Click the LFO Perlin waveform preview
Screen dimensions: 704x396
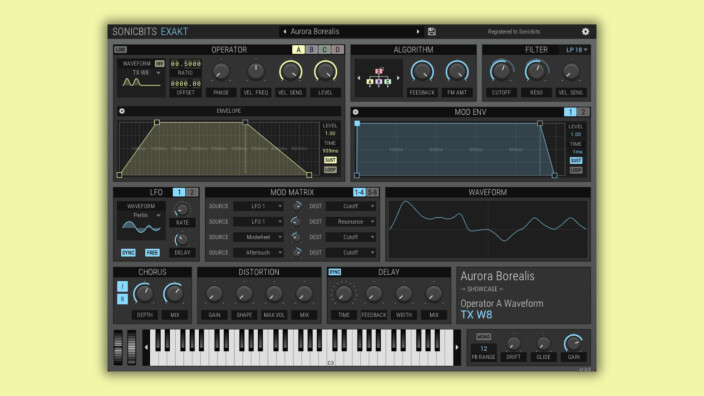pyautogui.click(x=141, y=228)
